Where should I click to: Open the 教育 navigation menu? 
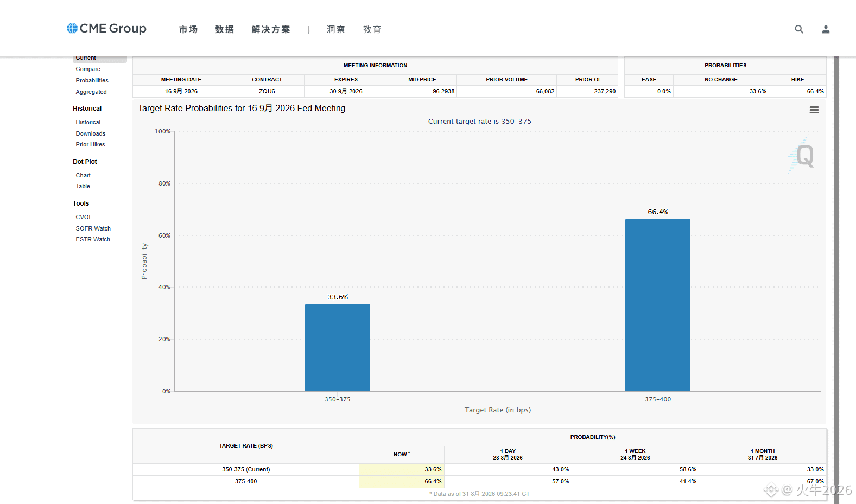(x=372, y=29)
